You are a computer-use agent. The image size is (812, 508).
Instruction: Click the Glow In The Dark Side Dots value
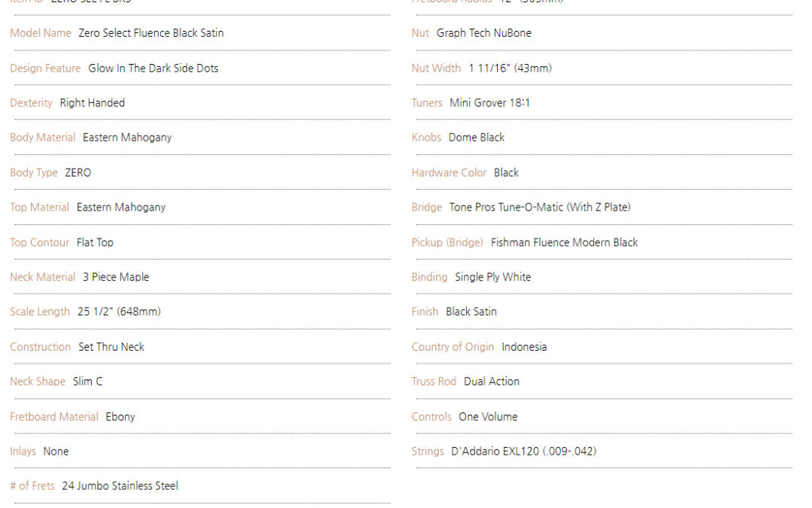click(153, 68)
